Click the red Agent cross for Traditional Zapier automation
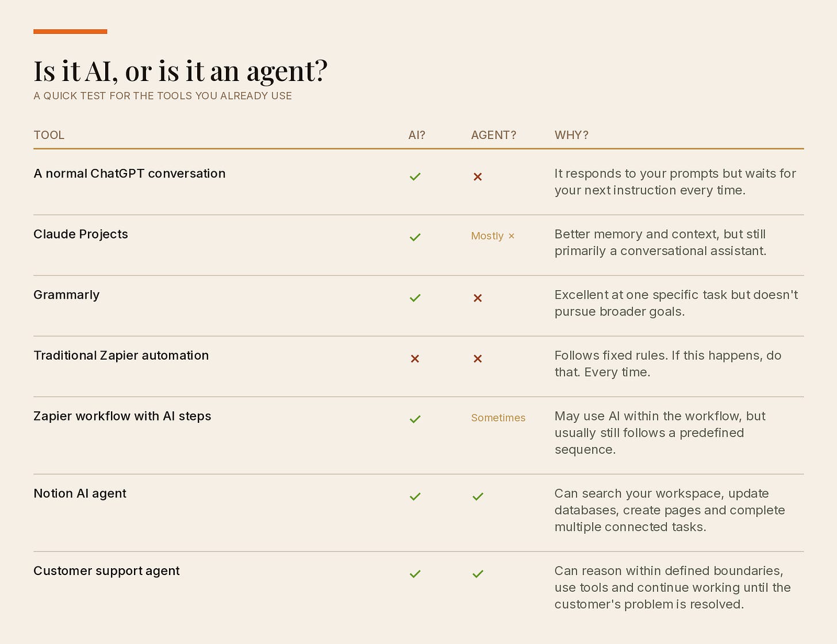The image size is (837, 644). tap(478, 358)
